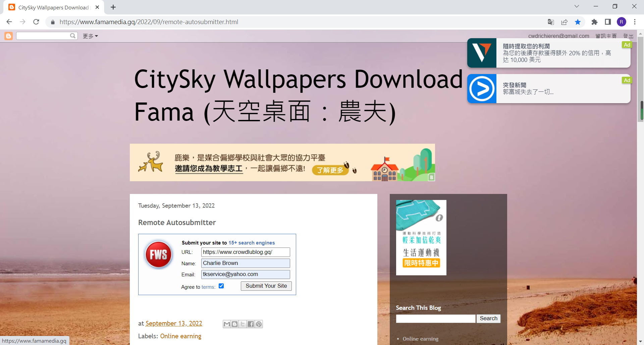Bookmark this tab star icon
This screenshot has height=345, width=644.
578,22
